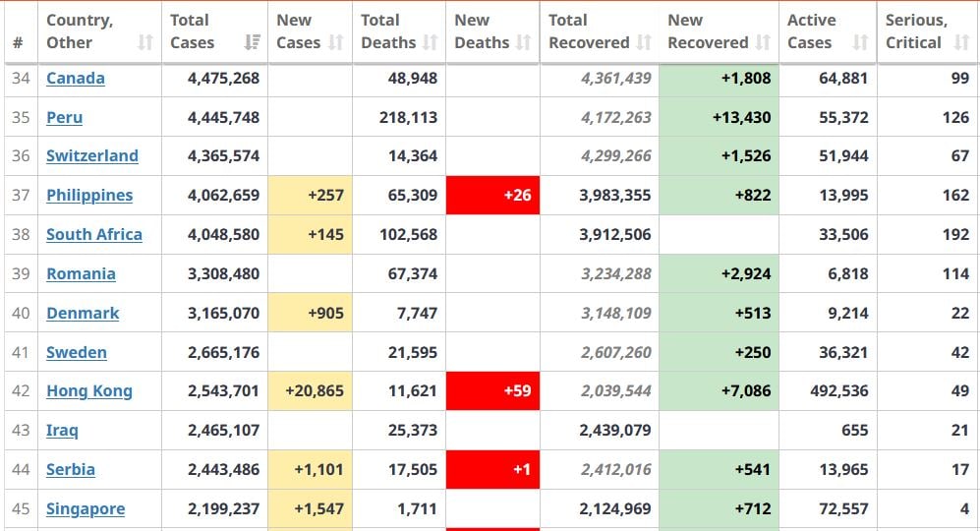
Task: Click the 'Total Cases' header text
Action: click(193, 31)
